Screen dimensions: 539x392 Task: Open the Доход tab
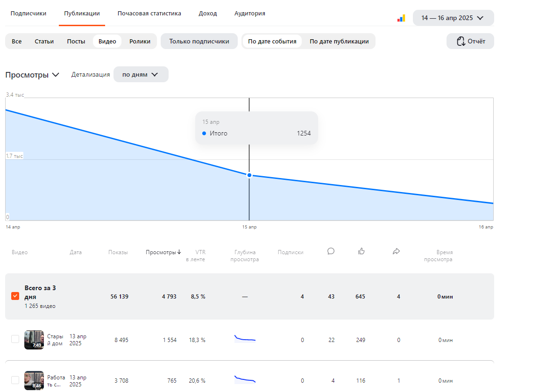(208, 14)
